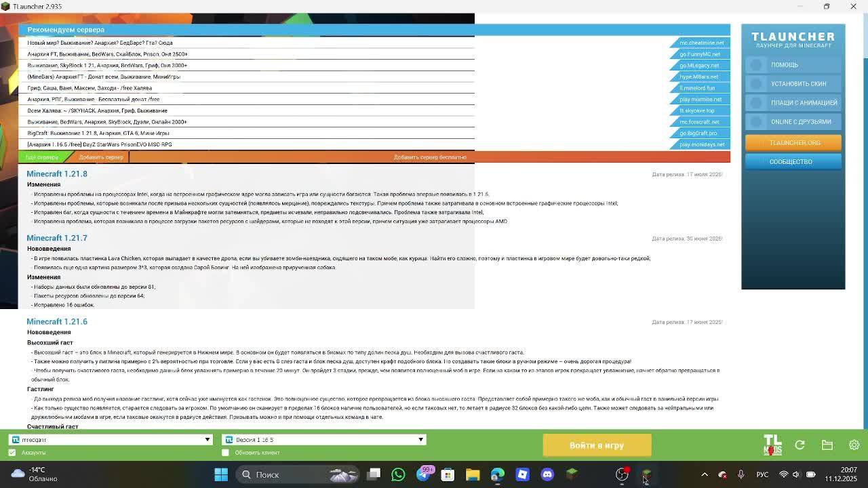This screenshot has width=868, height=488.
Task: Click the Minecraft 1.21.6 heading
Action: coord(57,322)
